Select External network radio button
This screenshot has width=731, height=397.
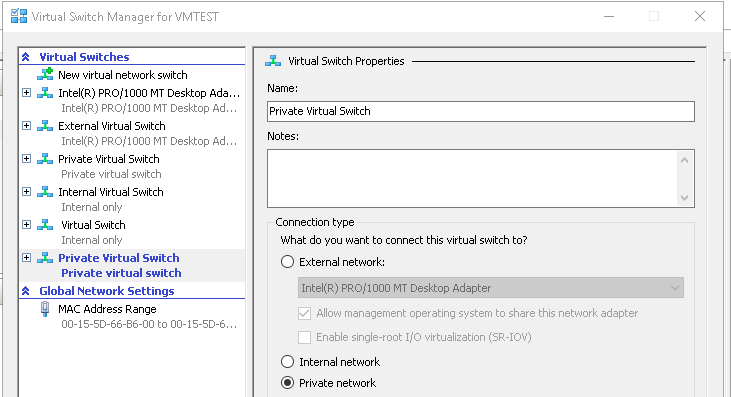click(287, 262)
